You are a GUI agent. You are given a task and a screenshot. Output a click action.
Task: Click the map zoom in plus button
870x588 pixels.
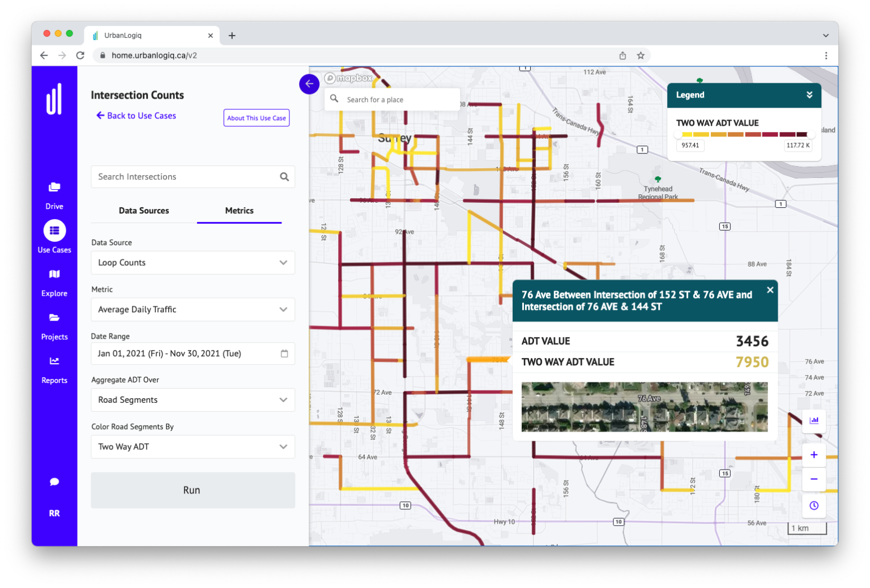(x=814, y=455)
